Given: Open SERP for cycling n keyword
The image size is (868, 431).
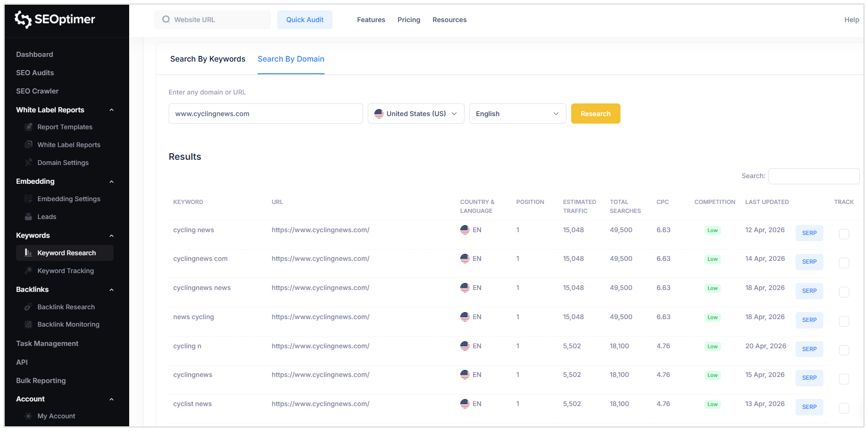Looking at the screenshot, I should 809,349.
